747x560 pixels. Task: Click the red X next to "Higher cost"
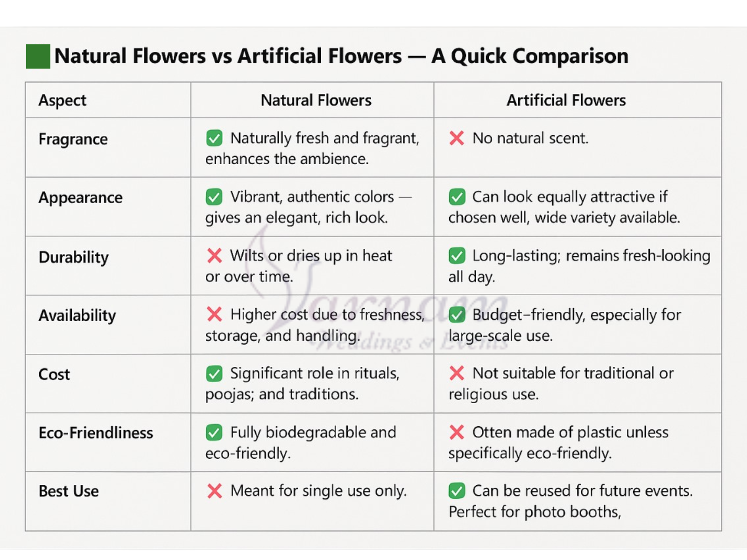[214, 315]
